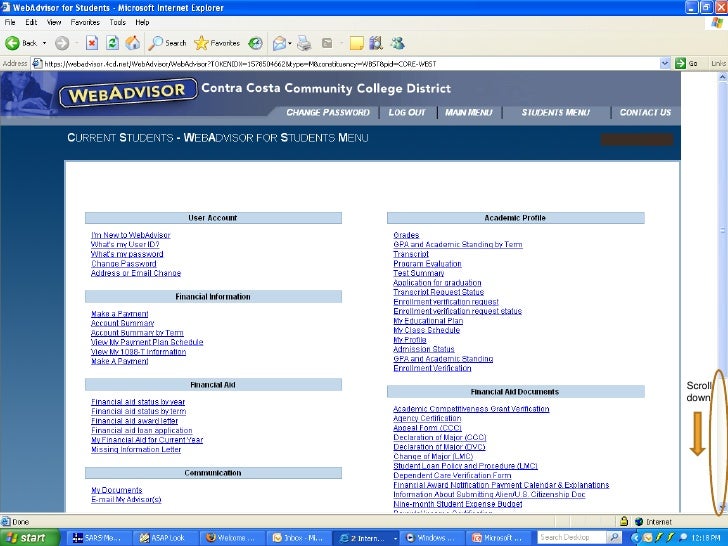Open the Favorites menu
The image size is (728, 546).
[x=85, y=22]
